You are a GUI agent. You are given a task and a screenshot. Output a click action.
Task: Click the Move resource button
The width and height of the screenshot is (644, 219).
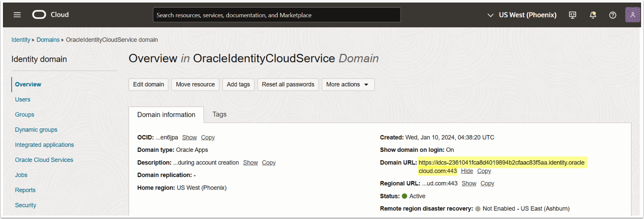point(195,84)
